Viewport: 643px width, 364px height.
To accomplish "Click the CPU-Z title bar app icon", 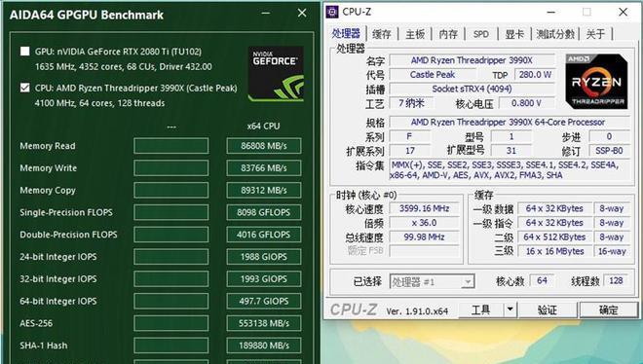I will pyautogui.click(x=332, y=12).
